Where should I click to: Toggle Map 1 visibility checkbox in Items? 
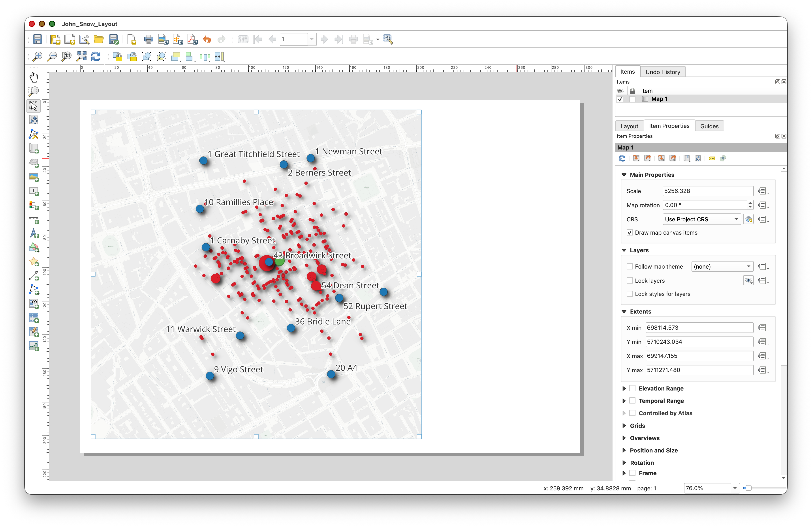[620, 99]
